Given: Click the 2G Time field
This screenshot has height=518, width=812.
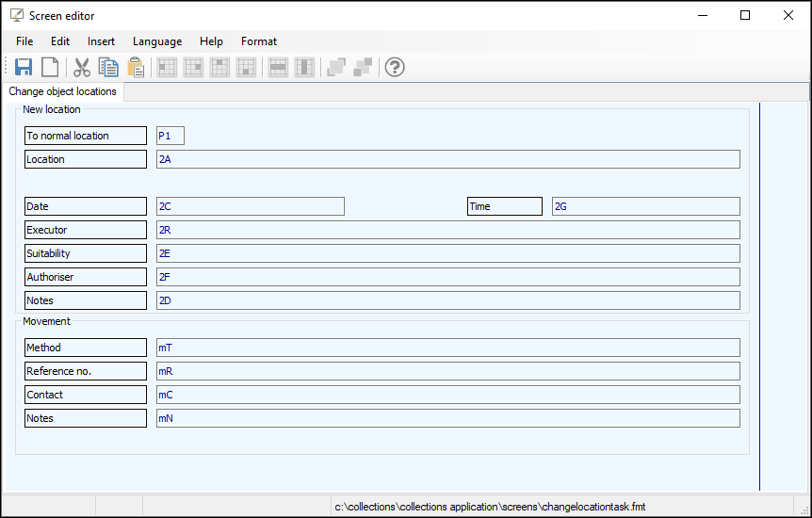Looking at the screenshot, I should pos(646,206).
